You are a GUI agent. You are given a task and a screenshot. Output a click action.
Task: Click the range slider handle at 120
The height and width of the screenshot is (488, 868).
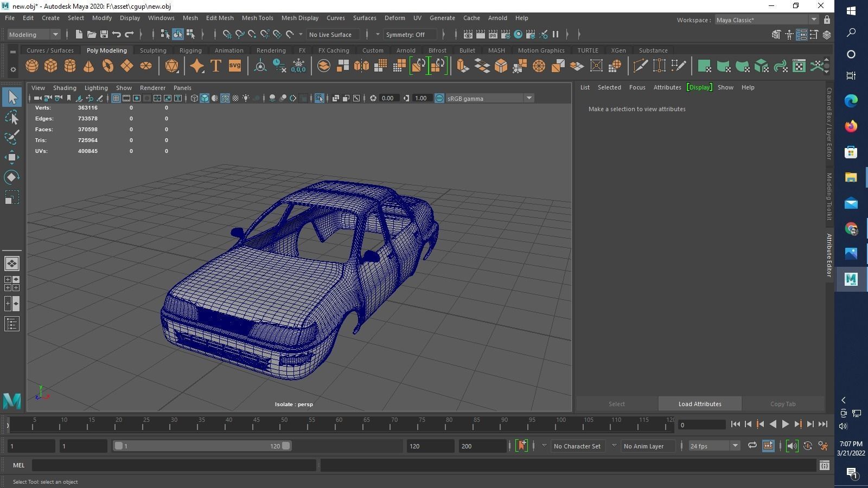(286, 446)
